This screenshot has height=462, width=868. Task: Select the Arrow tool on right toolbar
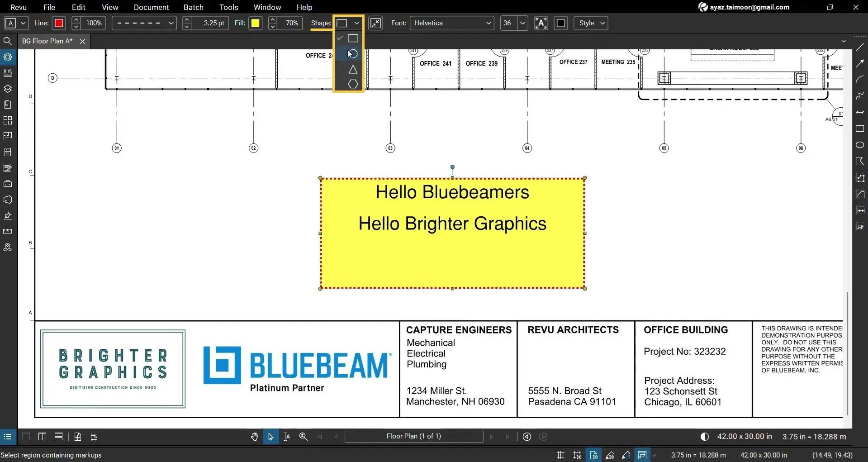click(860, 63)
